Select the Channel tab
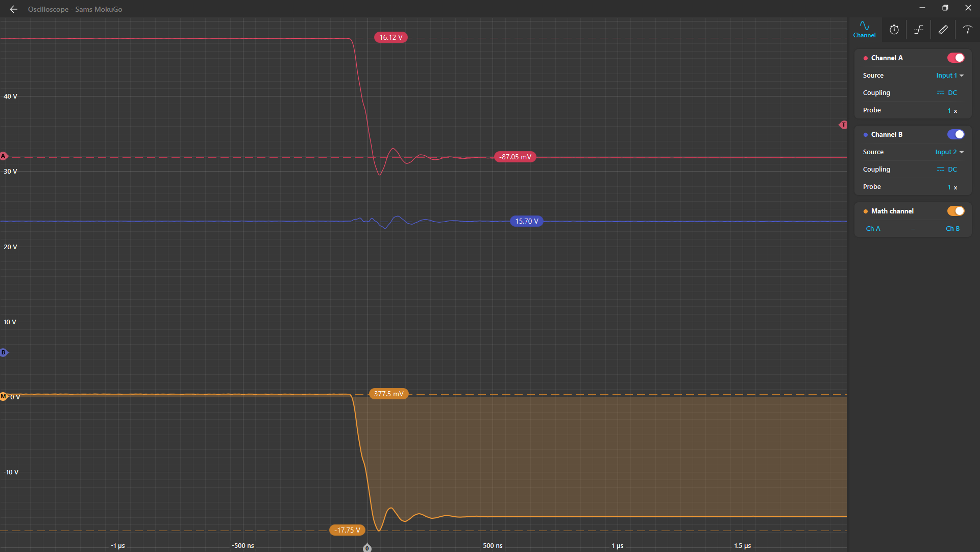 (864, 30)
